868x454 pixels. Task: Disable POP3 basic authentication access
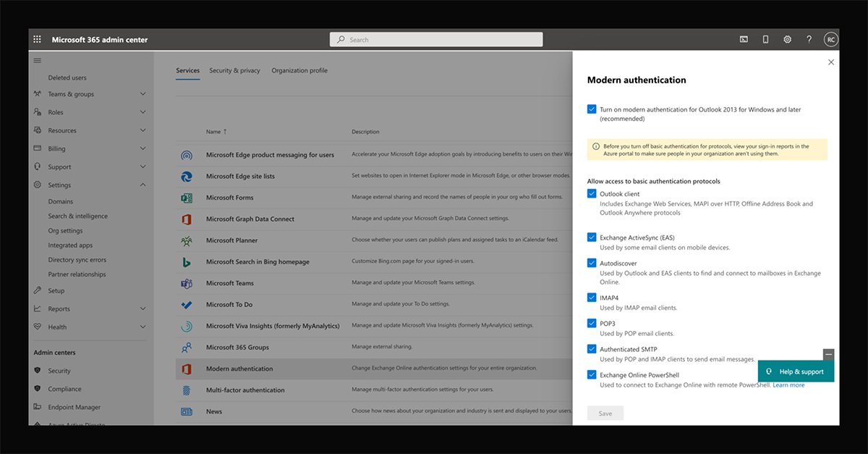[x=592, y=323]
